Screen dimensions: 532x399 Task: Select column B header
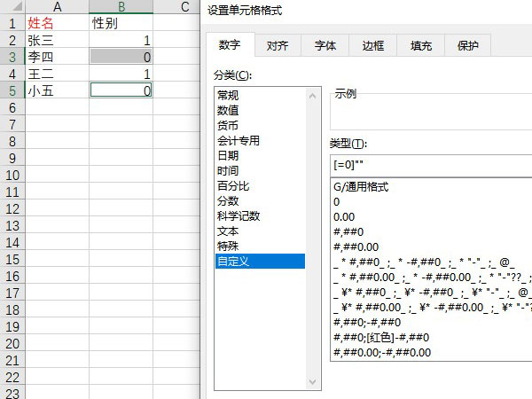click(x=121, y=6)
